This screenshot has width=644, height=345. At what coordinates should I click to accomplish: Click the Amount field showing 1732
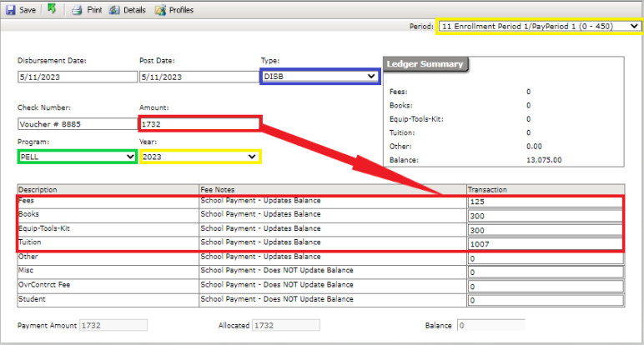(199, 124)
